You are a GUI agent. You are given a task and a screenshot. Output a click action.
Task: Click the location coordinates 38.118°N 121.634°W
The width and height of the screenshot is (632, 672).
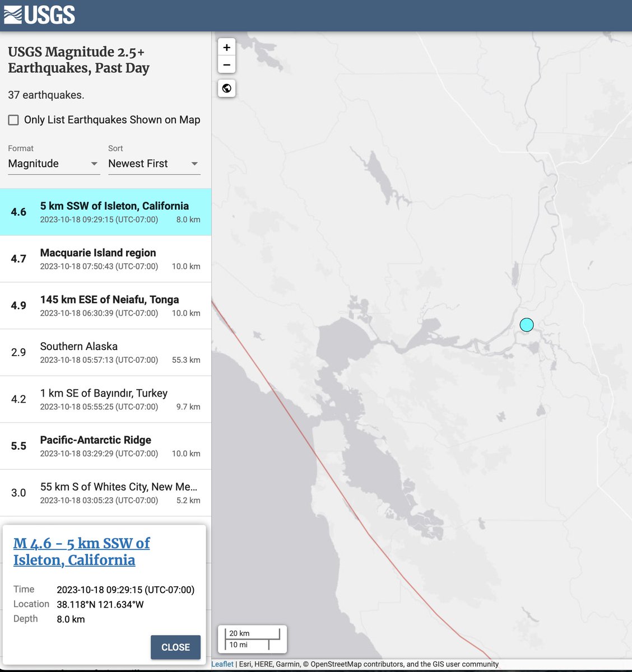[100, 604]
